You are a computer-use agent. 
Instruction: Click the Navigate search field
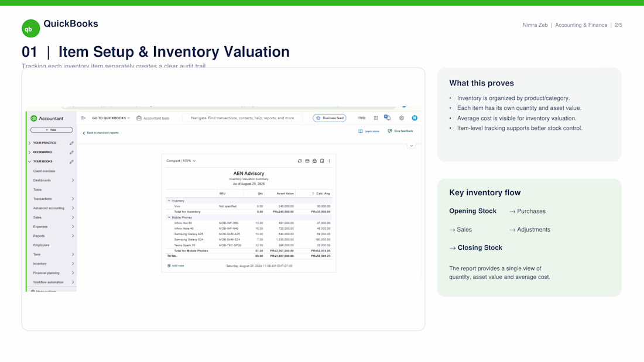pos(243,118)
